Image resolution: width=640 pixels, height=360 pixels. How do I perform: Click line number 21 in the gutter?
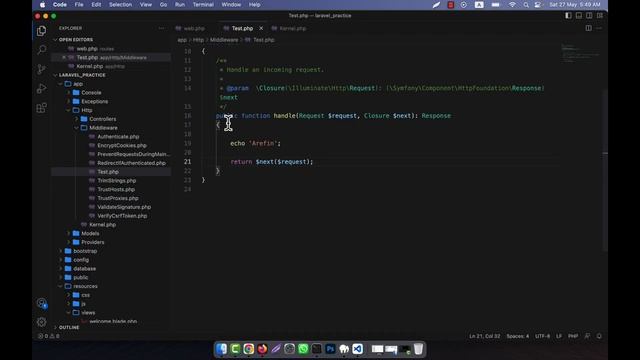coord(187,162)
